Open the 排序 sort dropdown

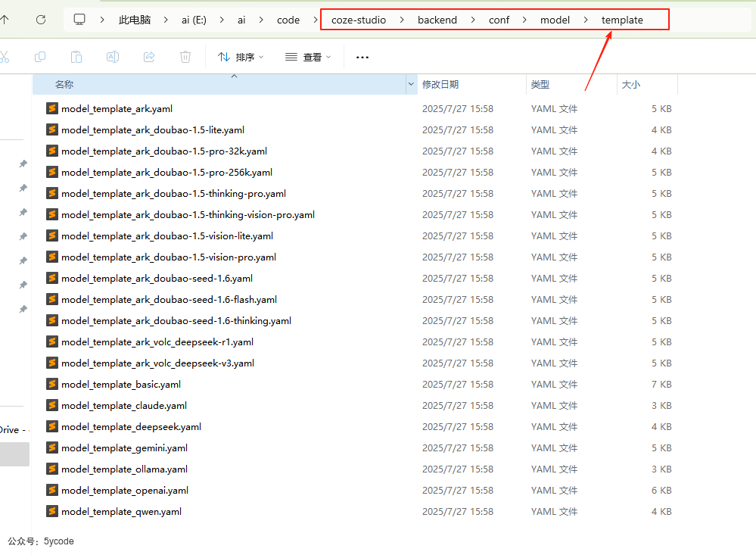[241, 57]
